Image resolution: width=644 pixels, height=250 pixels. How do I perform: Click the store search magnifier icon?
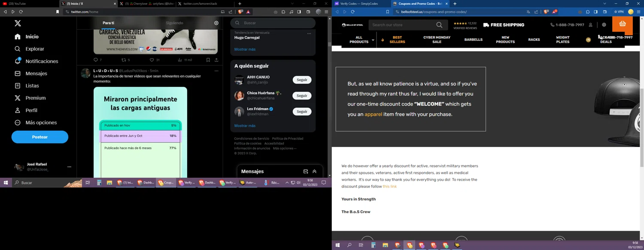point(439,25)
